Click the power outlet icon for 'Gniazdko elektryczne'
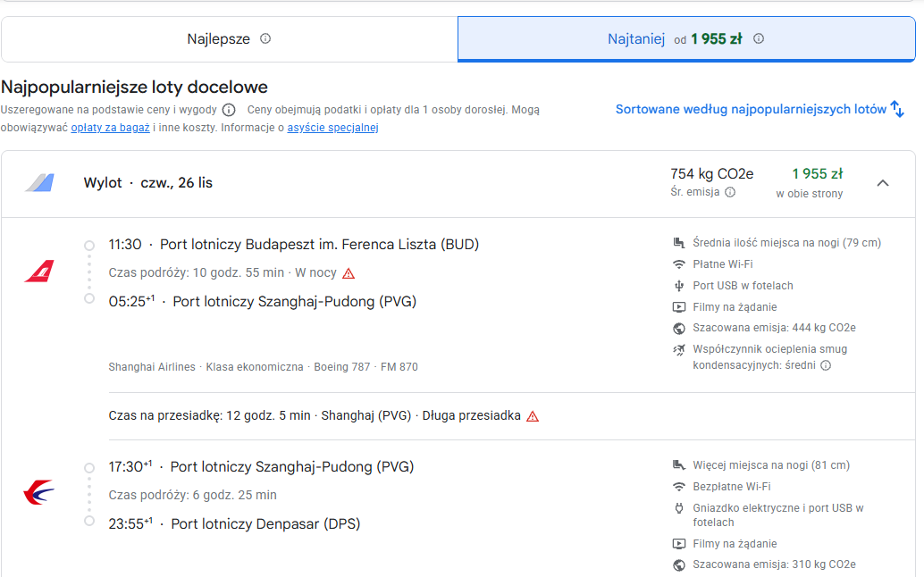This screenshot has width=924, height=577. [x=679, y=508]
